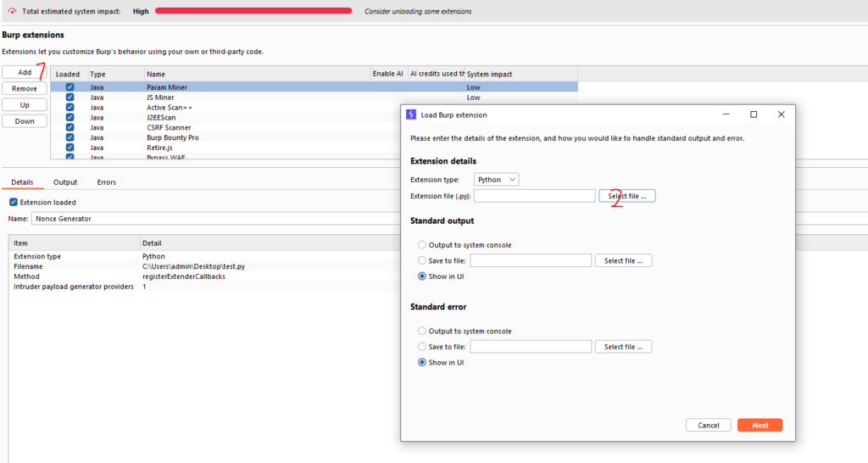Select the Retire.js extension name

[x=159, y=148]
